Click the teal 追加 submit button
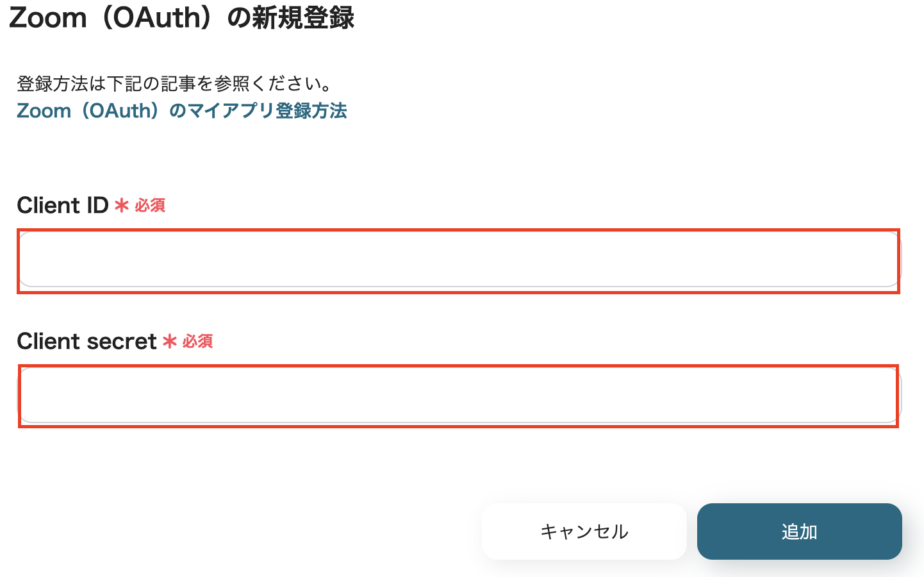The width and height of the screenshot is (924, 577). pos(798,531)
